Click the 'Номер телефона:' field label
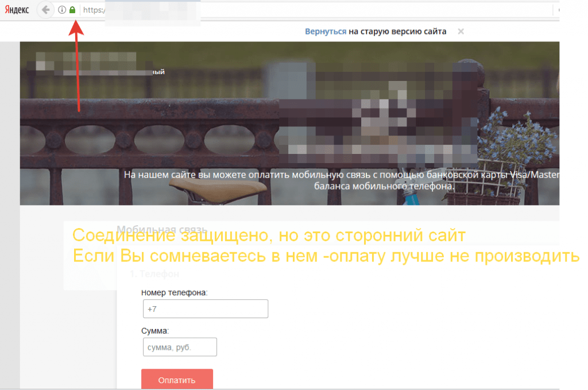The image size is (588, 390). click(x=174, y=292)
